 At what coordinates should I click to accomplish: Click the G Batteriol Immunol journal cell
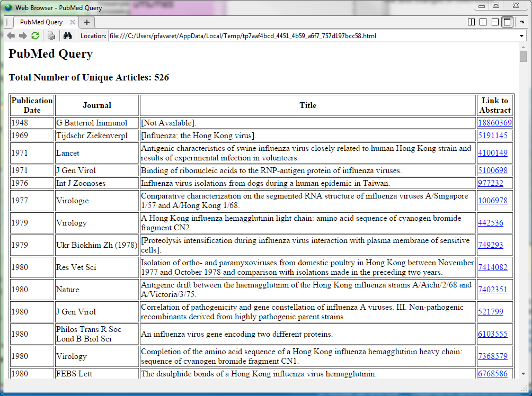point(96,123)
